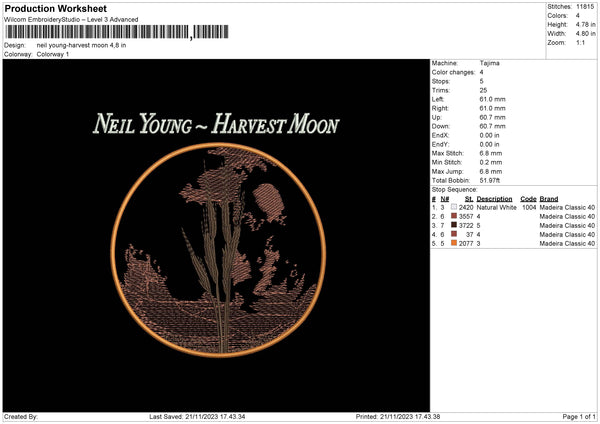This screenshot has height=424, width=600.
Task: Click stitch count 2077 in row 5
Action: click(466, 244)
